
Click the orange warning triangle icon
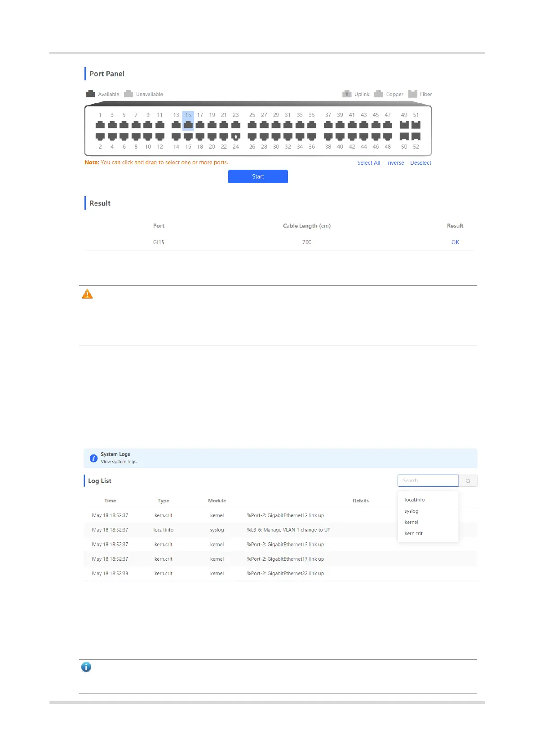click(87, 294)
